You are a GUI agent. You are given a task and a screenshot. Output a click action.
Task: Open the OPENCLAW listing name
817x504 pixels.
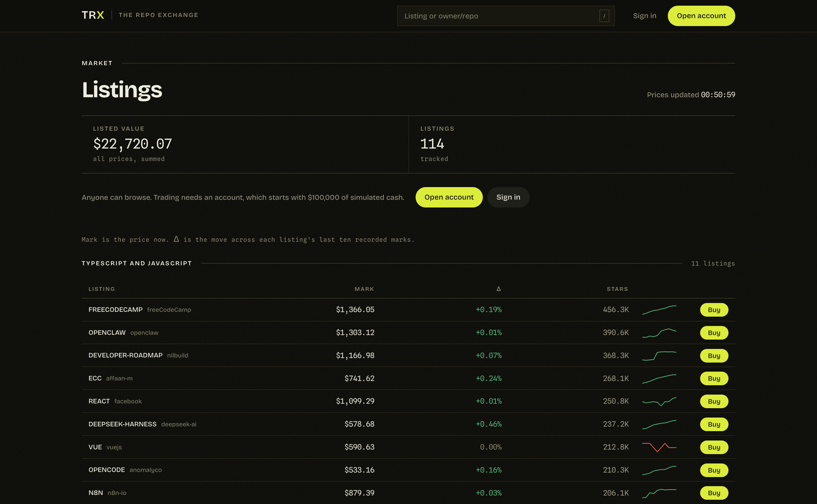107,333
